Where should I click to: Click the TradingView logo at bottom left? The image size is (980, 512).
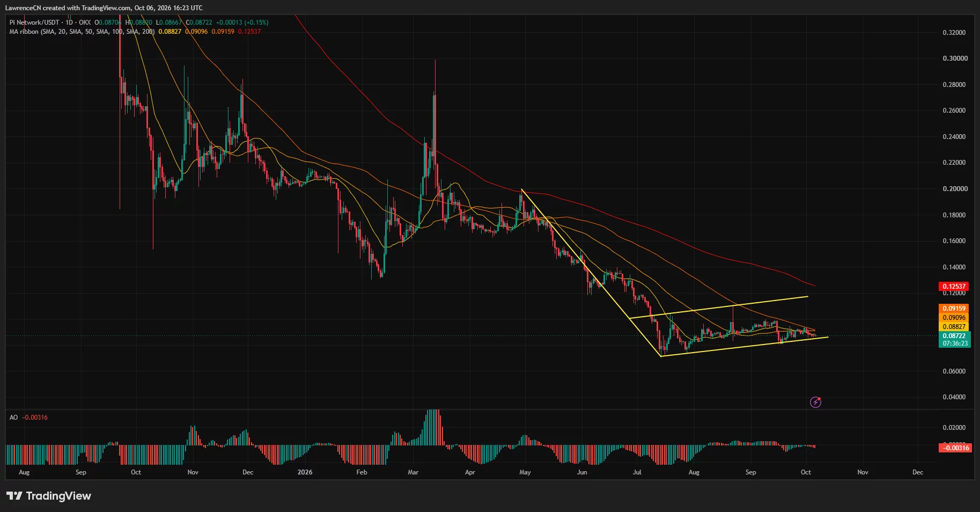click(x=49, y=496)
